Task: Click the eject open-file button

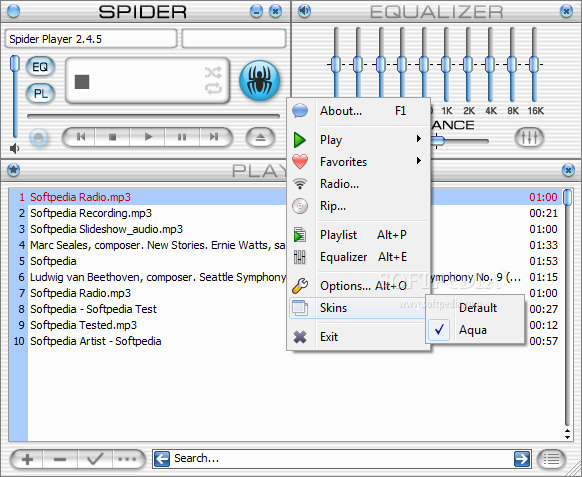Action: coord(260,137)
